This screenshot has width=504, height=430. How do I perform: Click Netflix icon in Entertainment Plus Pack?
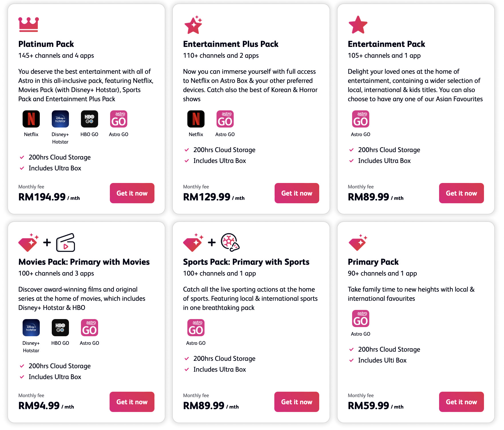point(196,119)
